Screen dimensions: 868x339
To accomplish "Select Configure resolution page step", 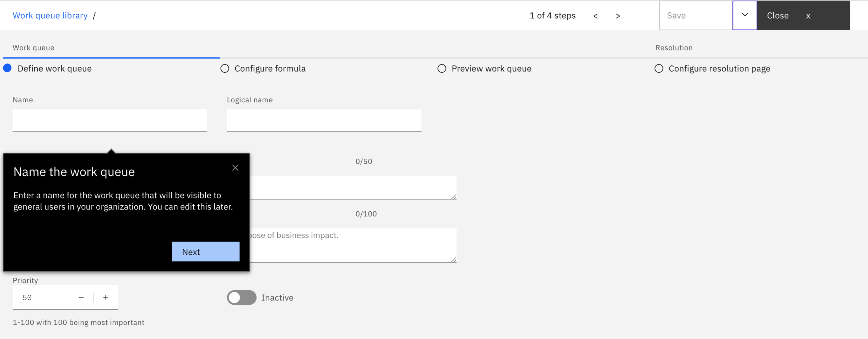I will pos(659,68).
